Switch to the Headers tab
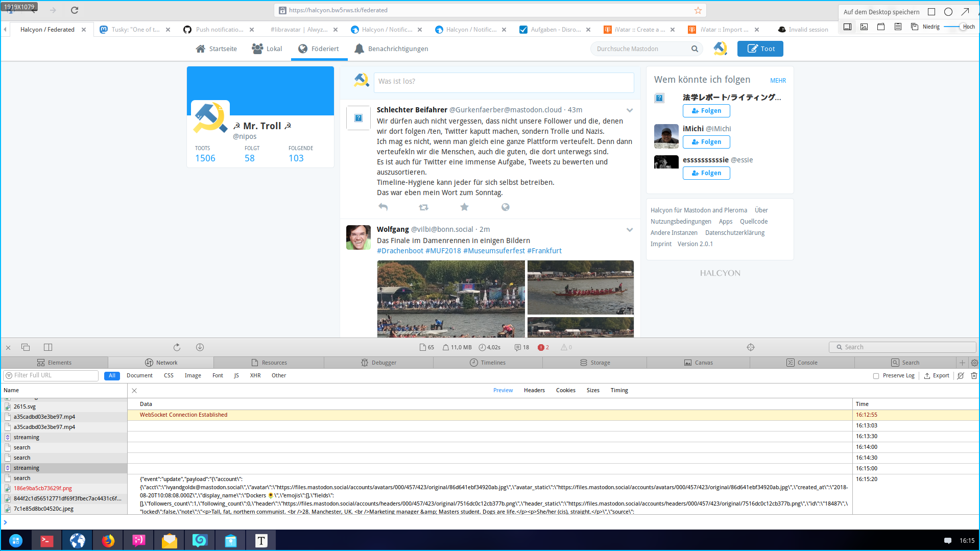This screenshot has height=551, width=980. 534,390
